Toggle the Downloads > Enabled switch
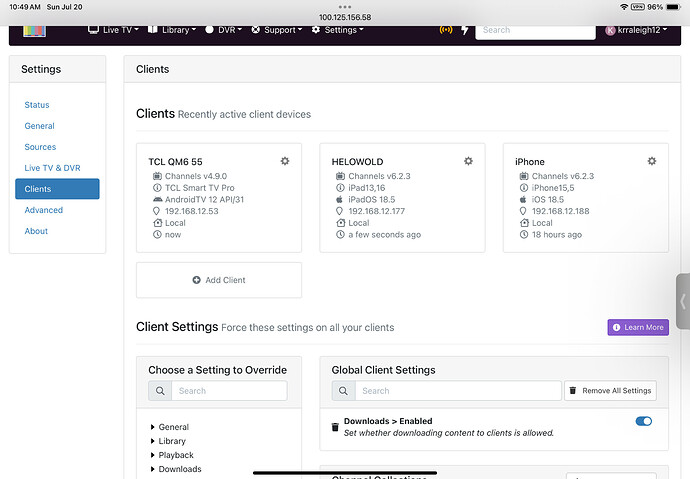 643,422
